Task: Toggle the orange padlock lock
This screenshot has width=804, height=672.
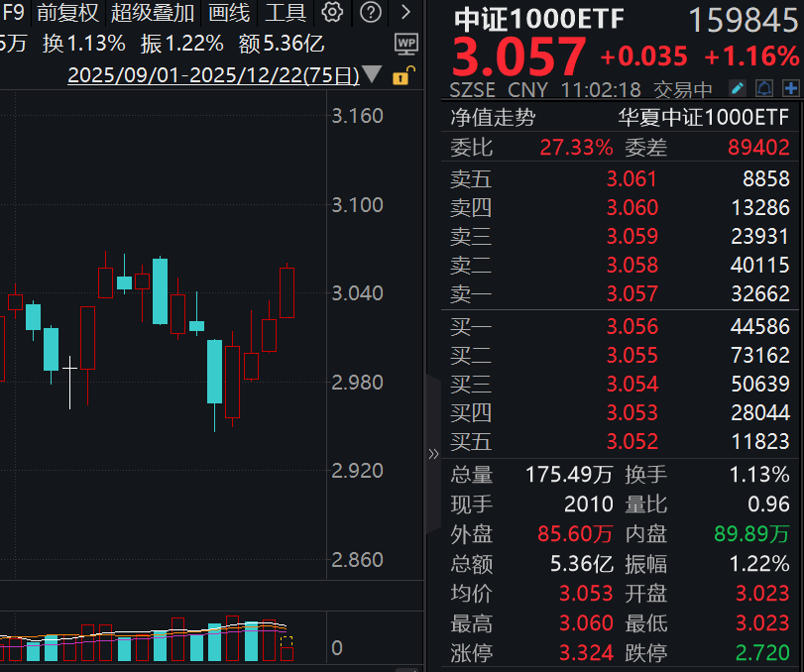Action: pos(402,75)
